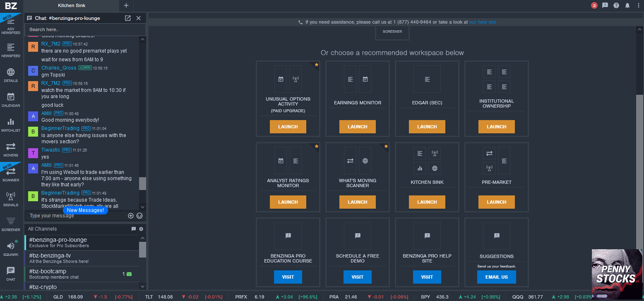Open the Details globe tool
This screenshot has height=301, width=644.
(11, 75)
